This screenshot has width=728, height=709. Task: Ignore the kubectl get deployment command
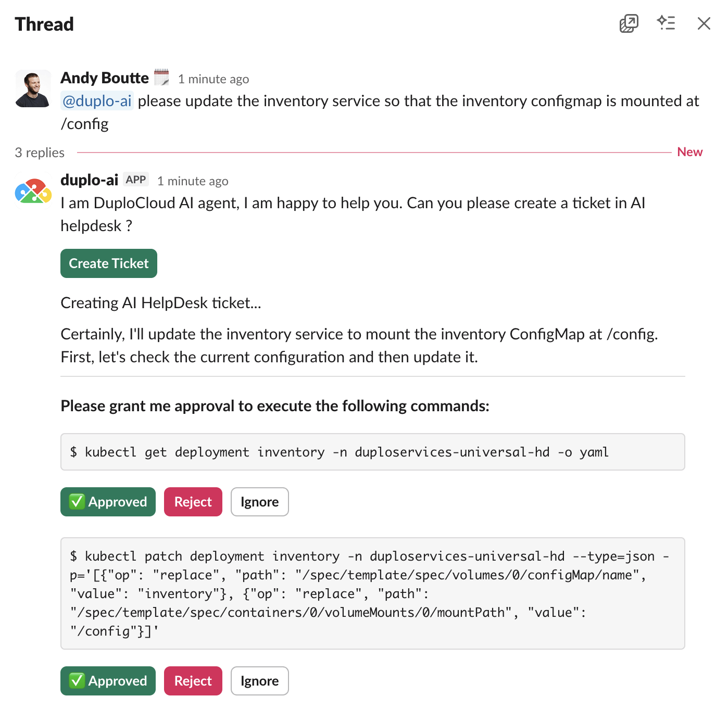click(259, 502)
